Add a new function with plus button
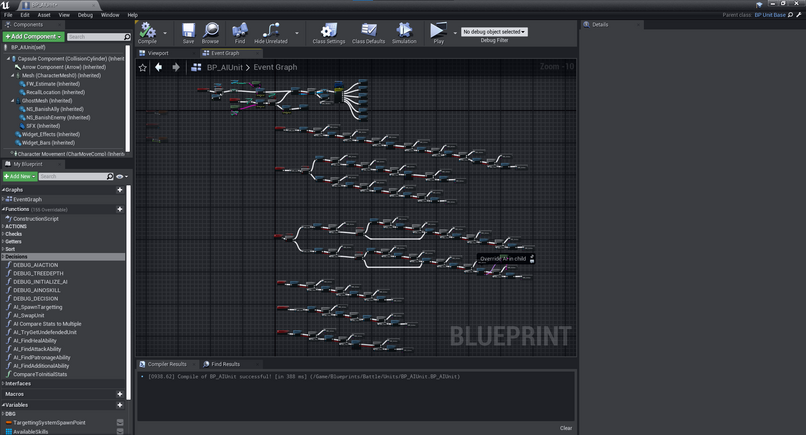 120,209
